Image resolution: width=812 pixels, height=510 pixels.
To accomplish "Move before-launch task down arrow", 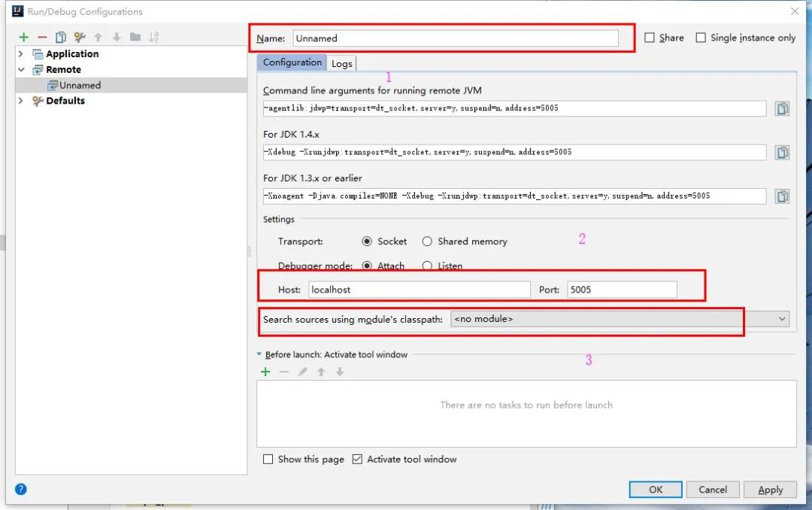I will click(340, 372).
